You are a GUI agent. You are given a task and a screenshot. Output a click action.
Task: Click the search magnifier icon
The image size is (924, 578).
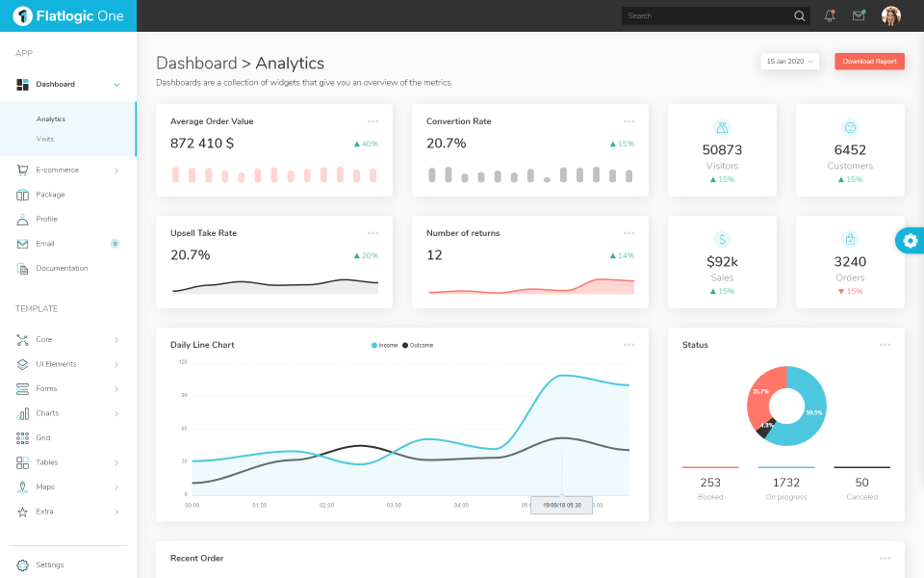(x=799, y=15)
